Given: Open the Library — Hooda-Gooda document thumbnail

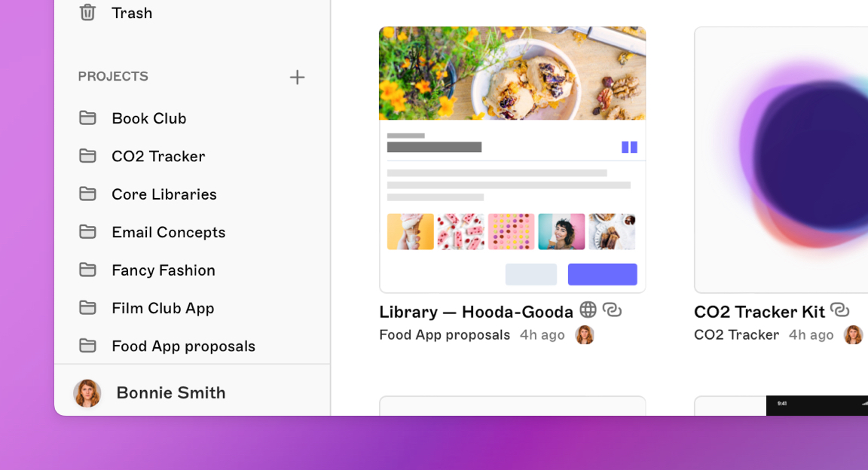Looking at the screenshot, I should coord(512,160).
